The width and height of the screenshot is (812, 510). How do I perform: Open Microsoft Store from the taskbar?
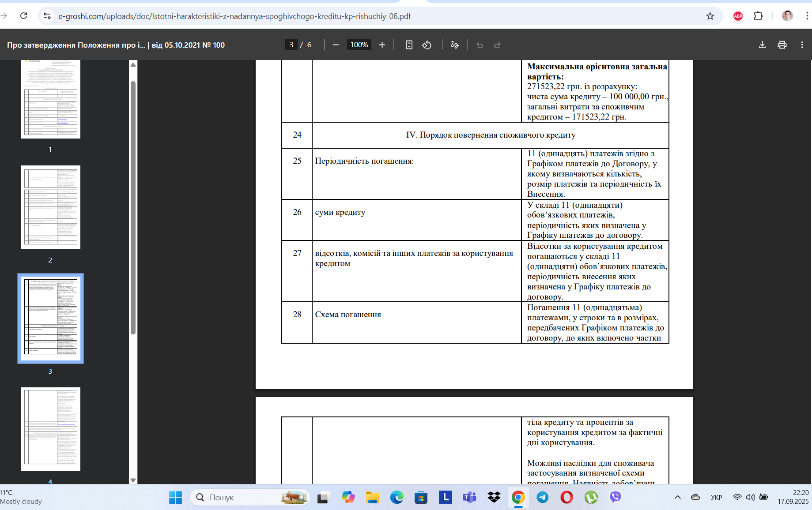[421, 497]
